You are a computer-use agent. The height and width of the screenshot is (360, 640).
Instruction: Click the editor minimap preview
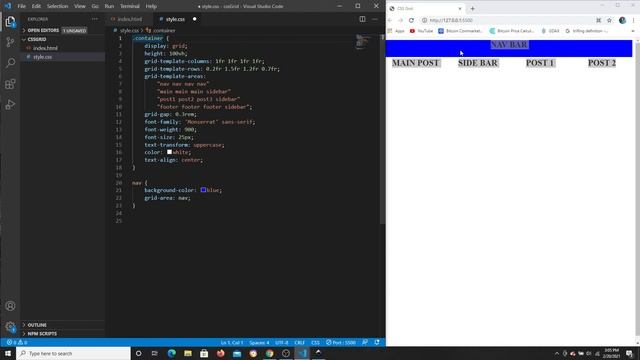pyautogui.click(x=362, y=42)
